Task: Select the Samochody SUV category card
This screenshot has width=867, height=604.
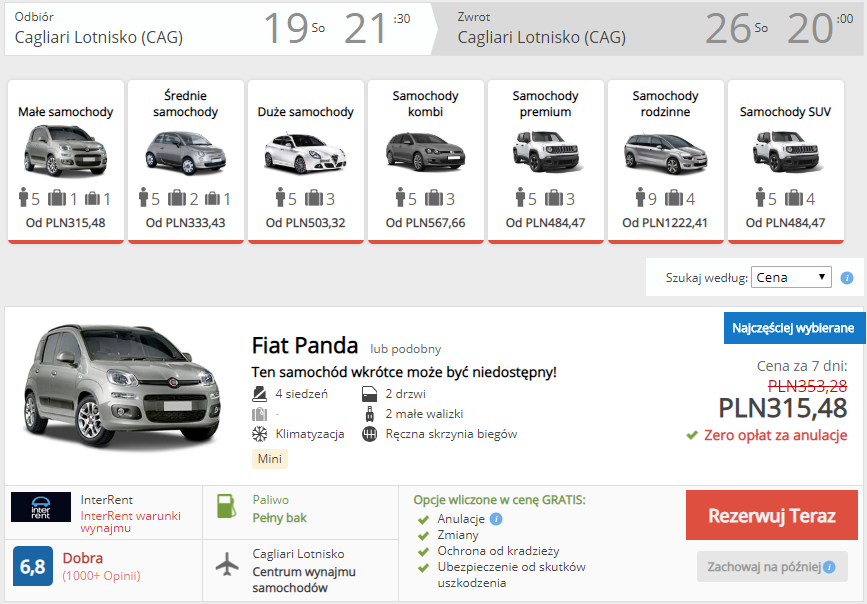Action: [786, 162]
